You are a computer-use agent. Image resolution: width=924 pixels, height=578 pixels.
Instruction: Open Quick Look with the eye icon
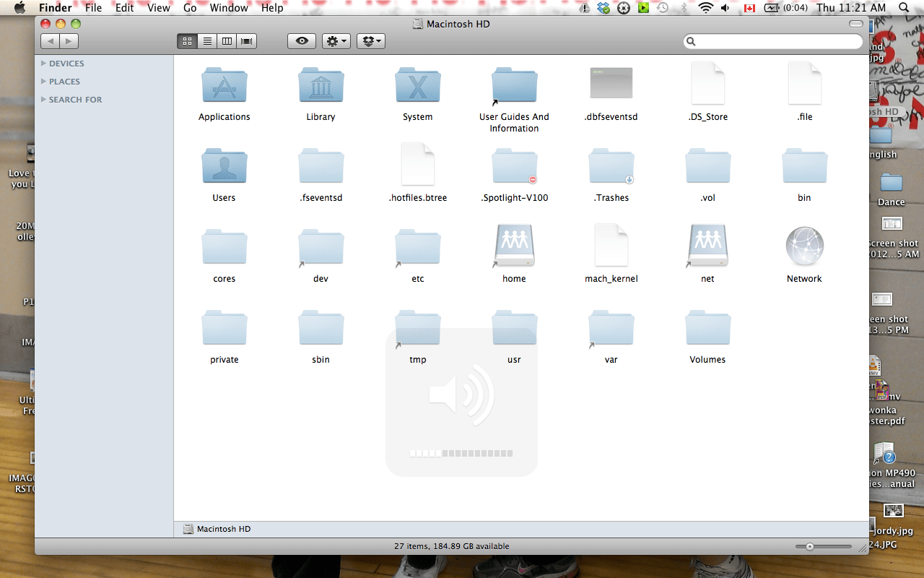[301, 41]
